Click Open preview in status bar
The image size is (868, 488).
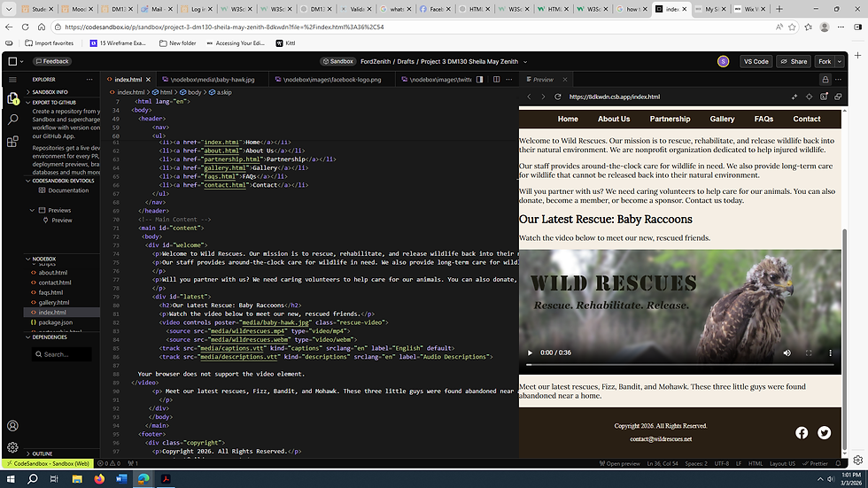tap(619, 464)
